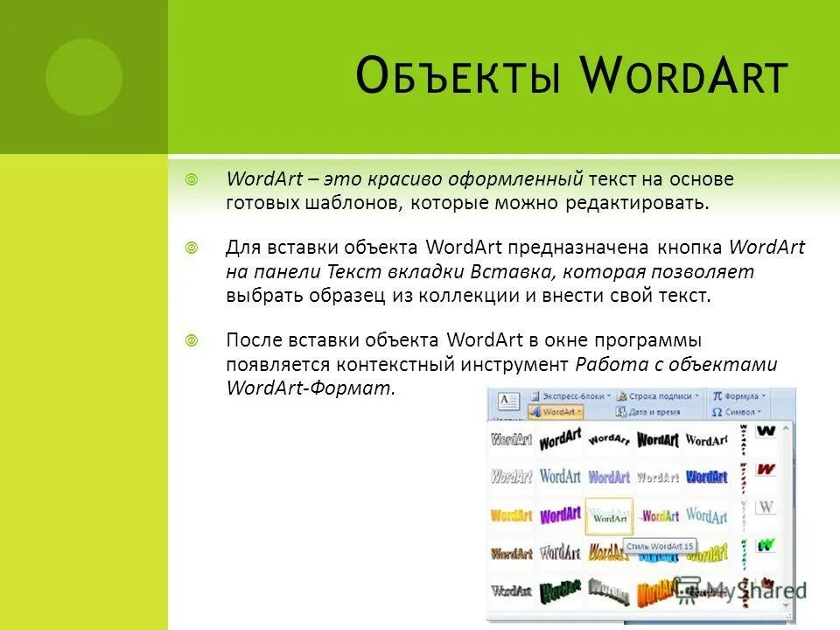This screenshot has height=630, width=840.
Task: Select the yellow 3D wavy WordArt style
Action: (x=708, y=553)
